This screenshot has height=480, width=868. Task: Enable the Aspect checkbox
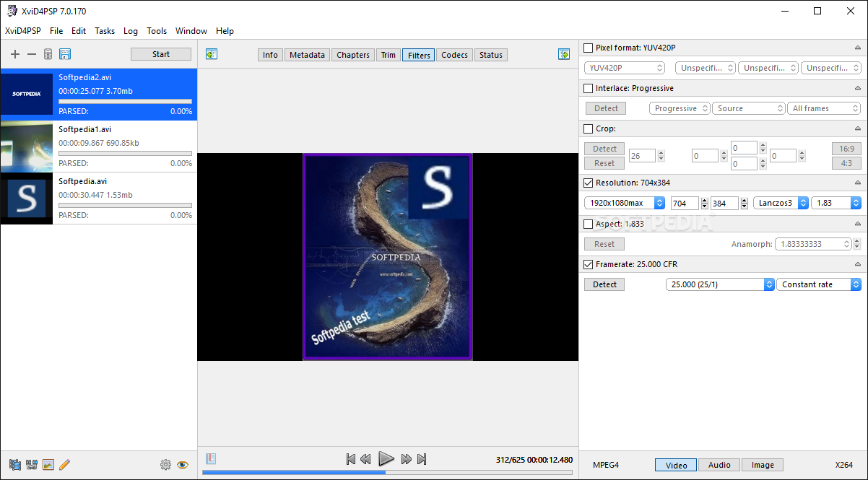pos(589,224)
